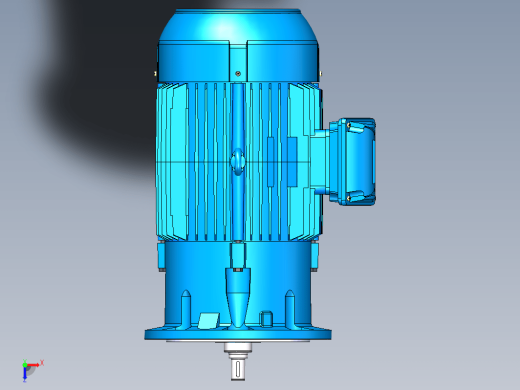Viewport: 520px width, 390px height.
Task: Select the lifting eye on the finned body
Action: pyautogui.click(x=238, y=162)
